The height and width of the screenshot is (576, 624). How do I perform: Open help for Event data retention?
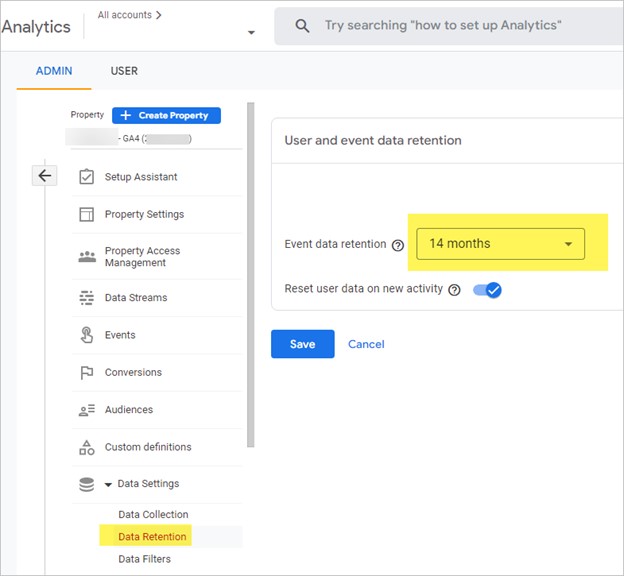tap(398, 245)
